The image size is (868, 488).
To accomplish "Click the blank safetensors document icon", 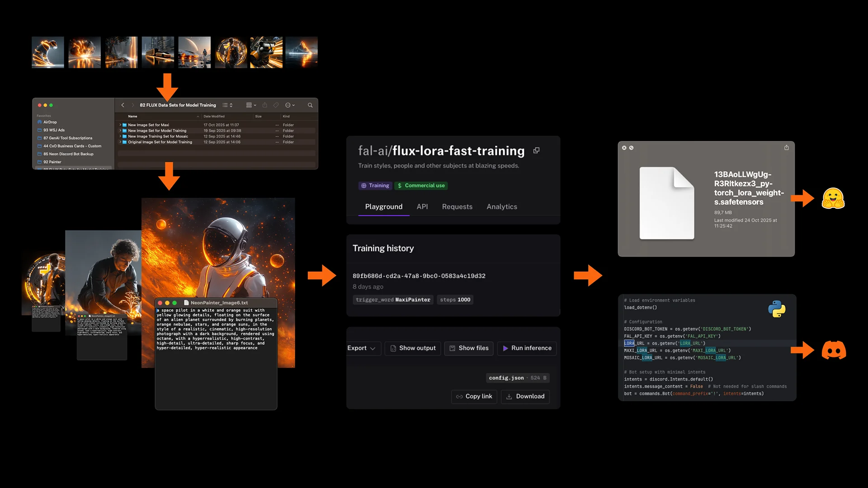I will point(667,203).
